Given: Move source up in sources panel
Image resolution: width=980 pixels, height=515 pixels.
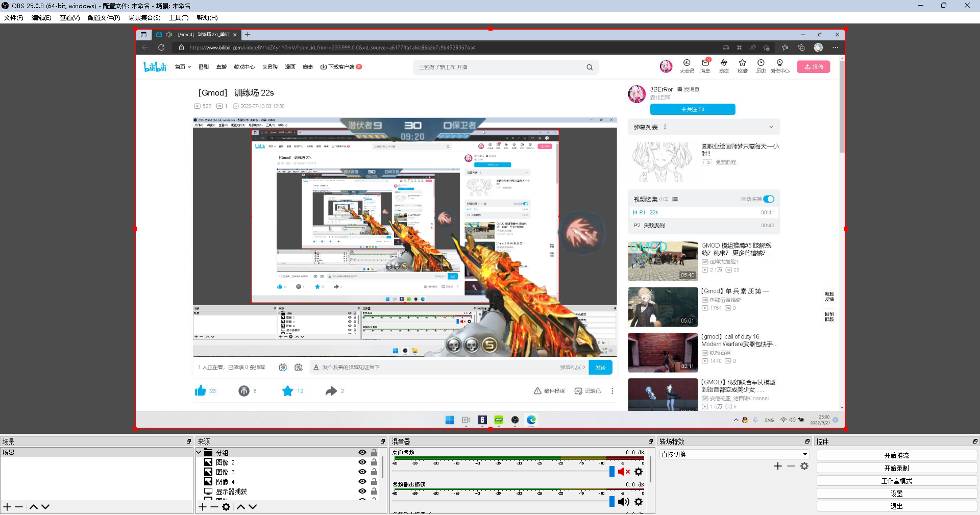Looking at the screenshot, I should tap(241, 507).
